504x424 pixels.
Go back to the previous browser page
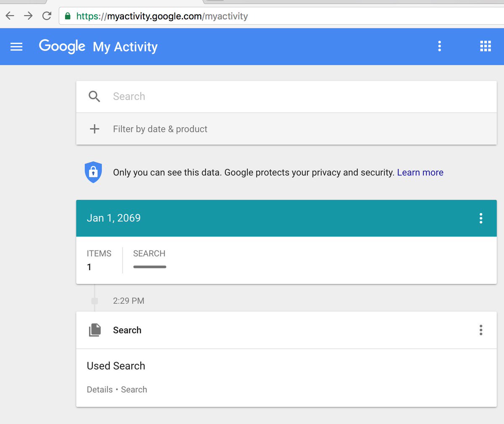click(x=10, y=16)
